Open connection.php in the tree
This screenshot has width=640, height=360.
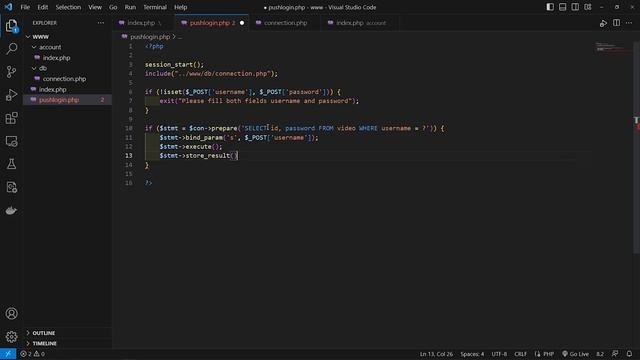[67, 79]
